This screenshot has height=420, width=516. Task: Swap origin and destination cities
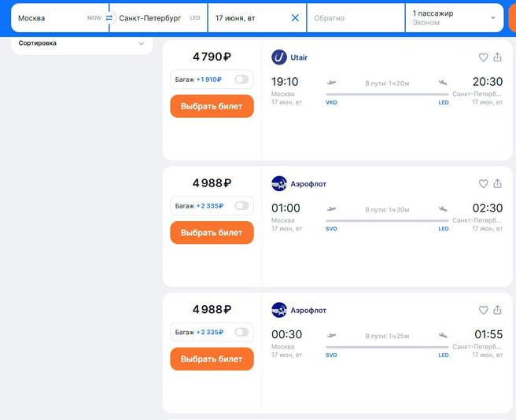pos(109,18)
